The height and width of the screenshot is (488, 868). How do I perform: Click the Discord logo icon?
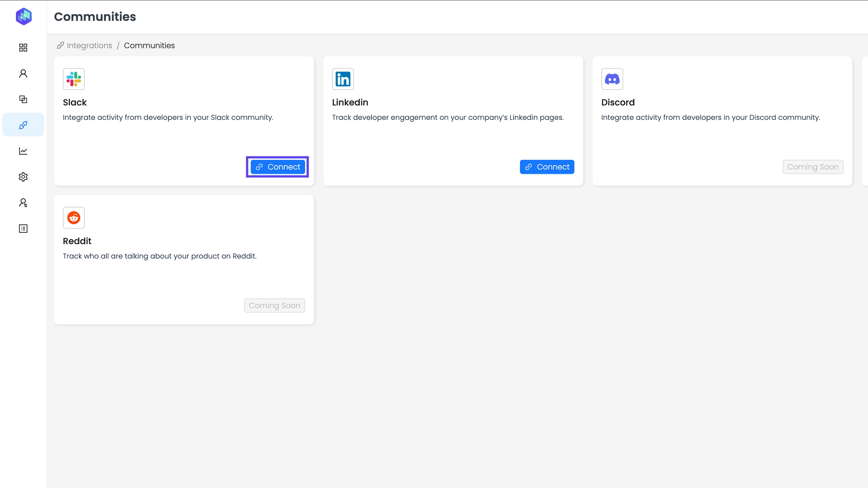tap(612, 79)
